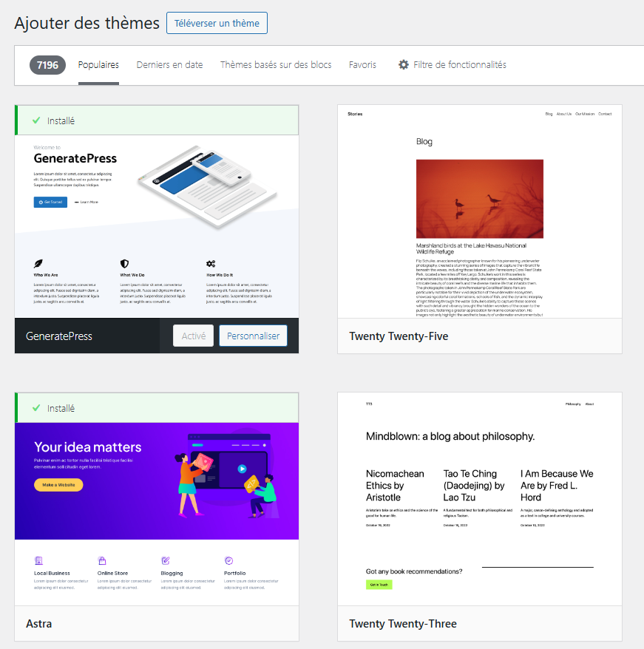644x649 pixels.
Task: Open Thèmes basés sur des blocs tab
Action: point(276,65)
